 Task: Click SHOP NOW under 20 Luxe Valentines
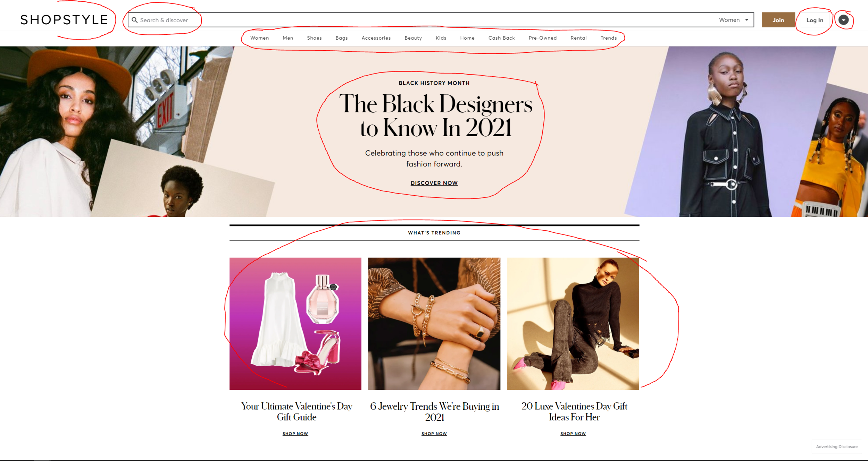coord(573,434)
